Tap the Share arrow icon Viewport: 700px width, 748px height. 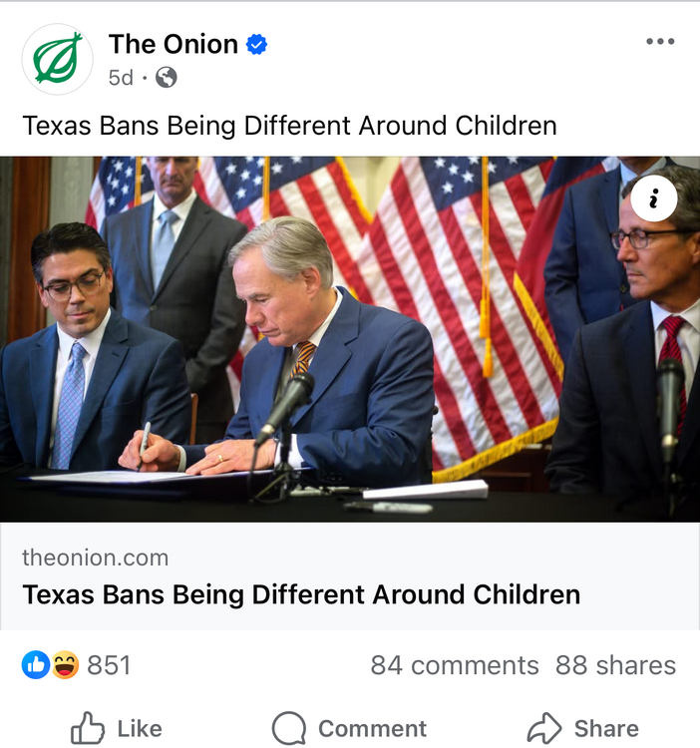(x=544, y=729)
